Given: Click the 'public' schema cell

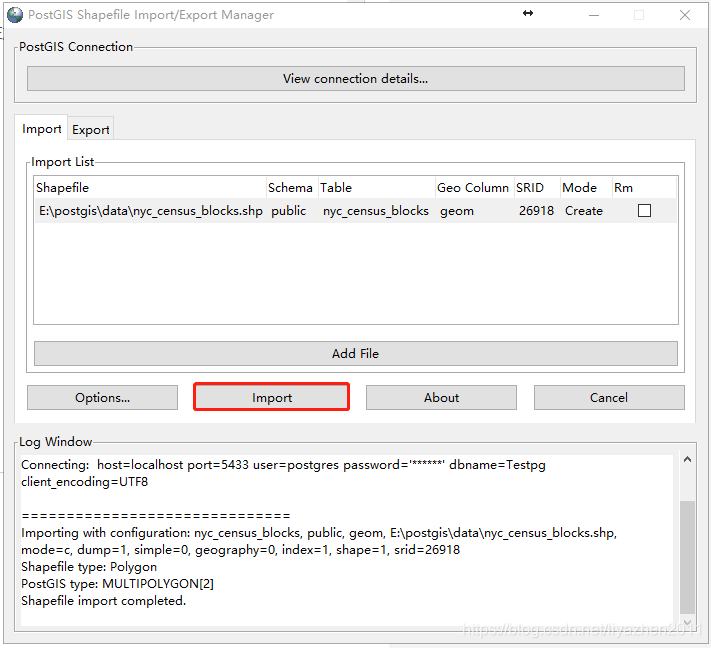Looking at the screenshot, I should coord(288,211).
